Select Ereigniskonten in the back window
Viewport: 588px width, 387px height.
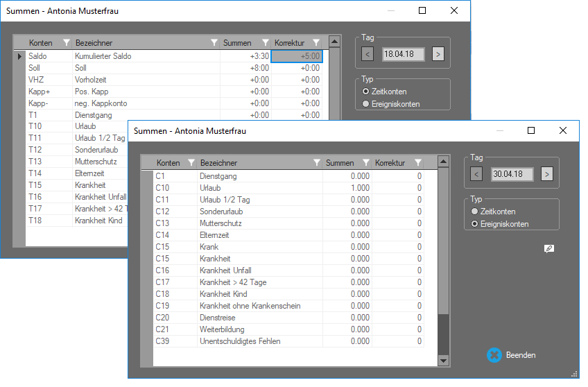pyautogui.click(x=366, y=104)
